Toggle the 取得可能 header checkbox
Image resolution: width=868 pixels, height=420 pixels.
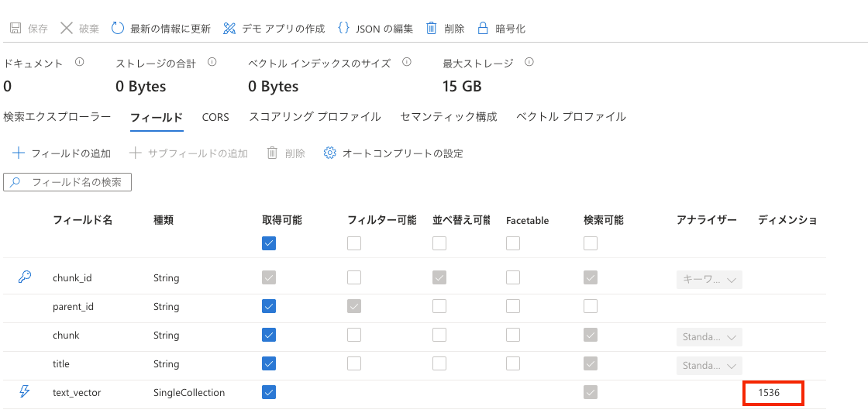click(x=269, y=243)
